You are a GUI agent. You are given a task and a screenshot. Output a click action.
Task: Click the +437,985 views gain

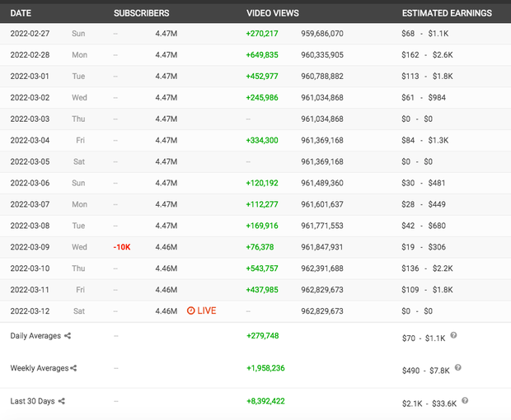pos(262,290)
